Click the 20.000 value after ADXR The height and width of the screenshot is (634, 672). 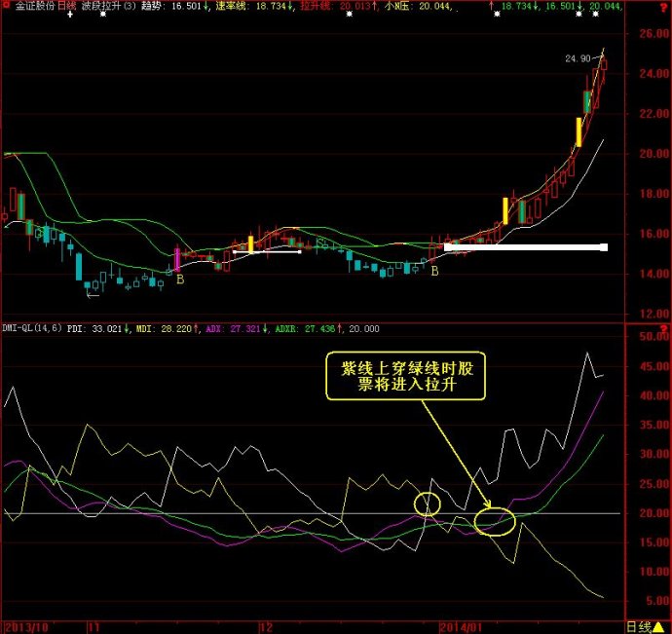tap(364, 329)
